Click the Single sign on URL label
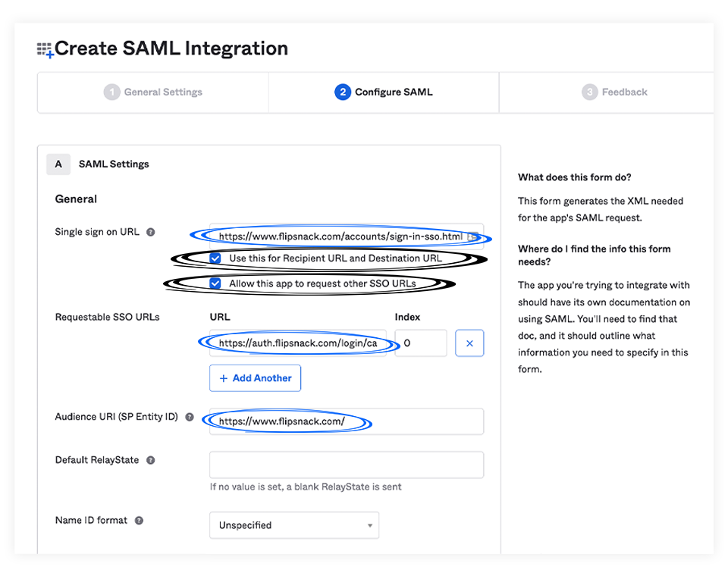Screen dimensions: 728x576 coord(97,232)
